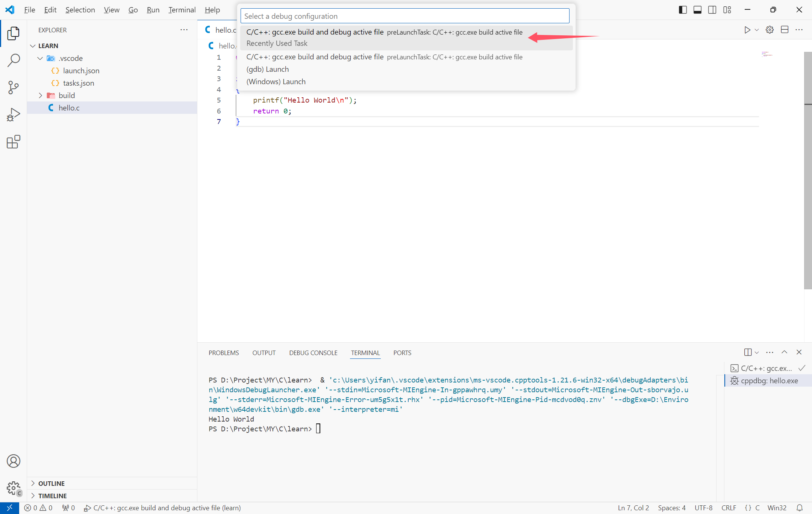Click the split terminal icon in terminal panel
This screenshot has height=514, width=812.
point(747,352)
